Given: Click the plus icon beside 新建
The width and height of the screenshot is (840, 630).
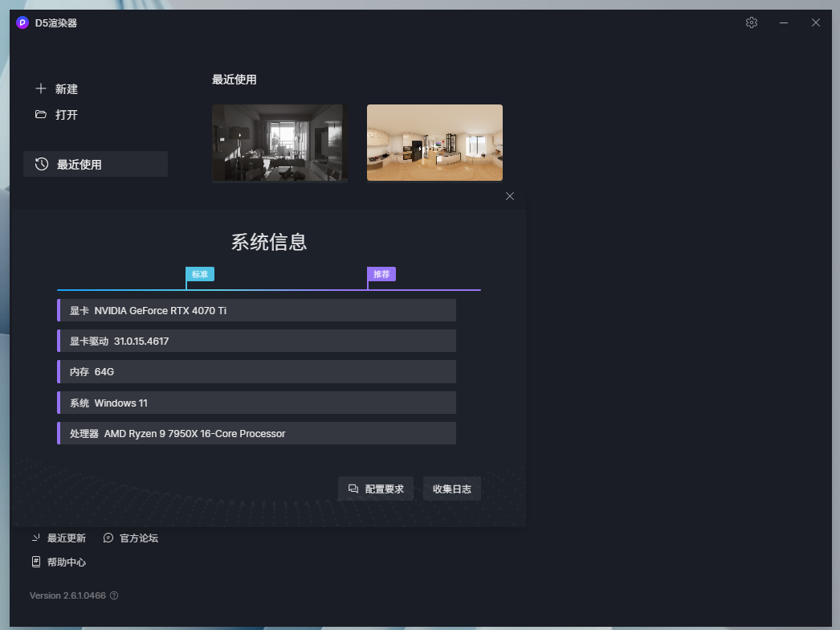Looking at the screenshot, I should (x=41, y=89).
